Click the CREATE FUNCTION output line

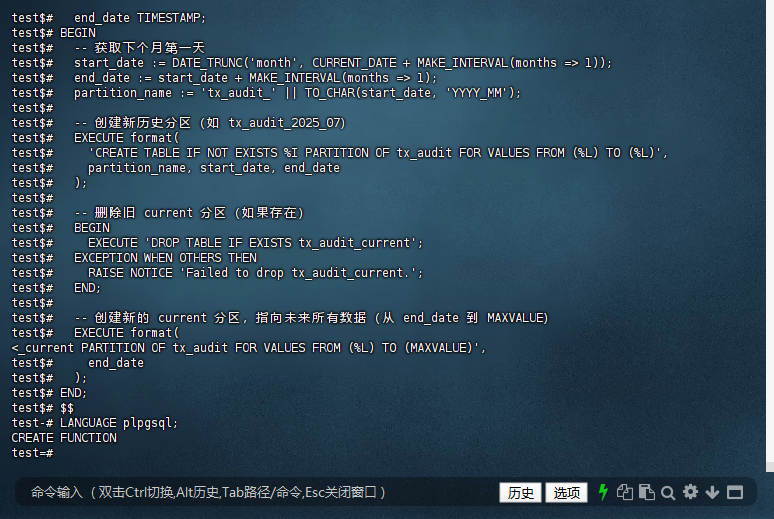64,438
